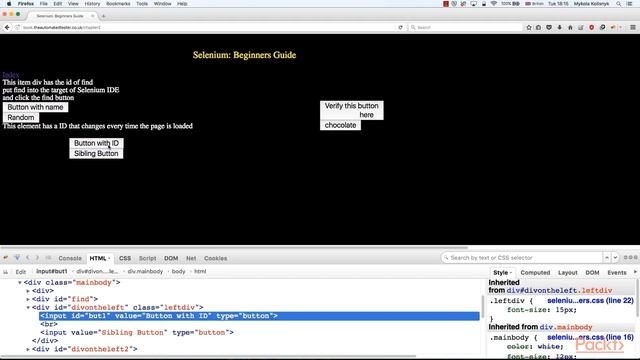The height and width of the screenshot is (360, 640).
Task: Click the Home icon in the toolbar
Action: 570,27
